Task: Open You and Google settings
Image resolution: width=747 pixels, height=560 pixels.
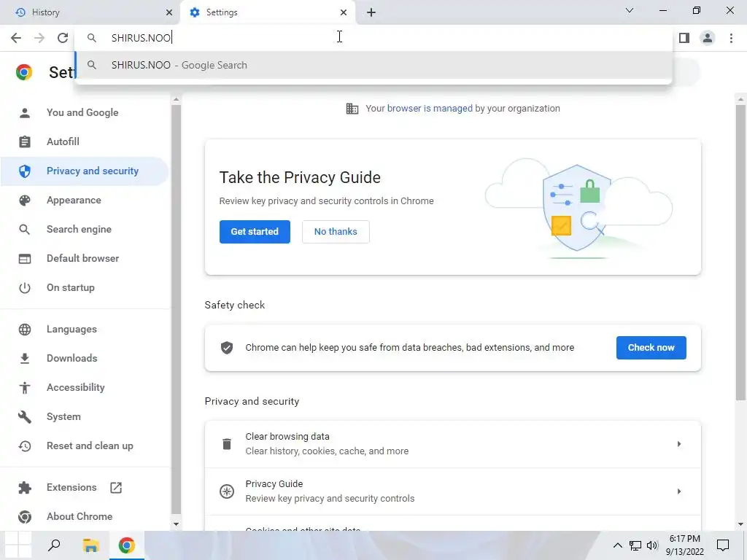Action: click(x=85, y=112)
